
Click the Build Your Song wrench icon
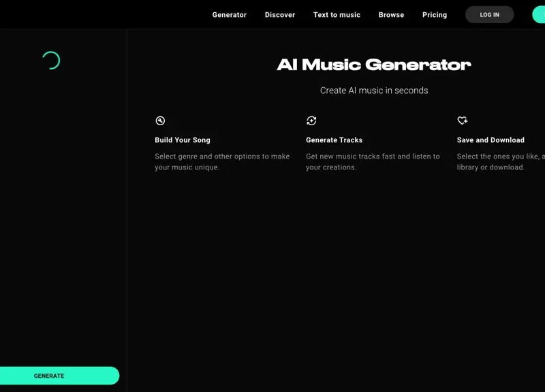coord(160,120)
